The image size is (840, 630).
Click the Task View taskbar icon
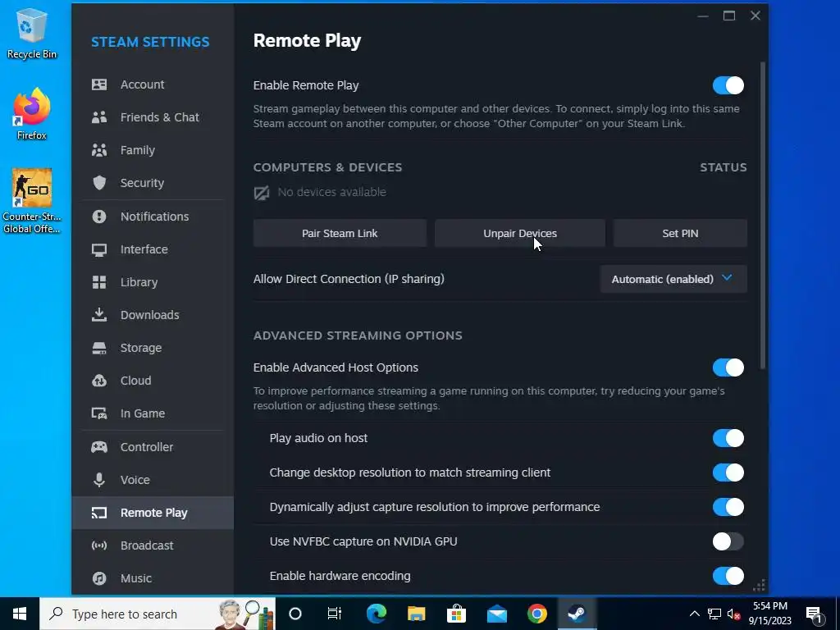335,614
